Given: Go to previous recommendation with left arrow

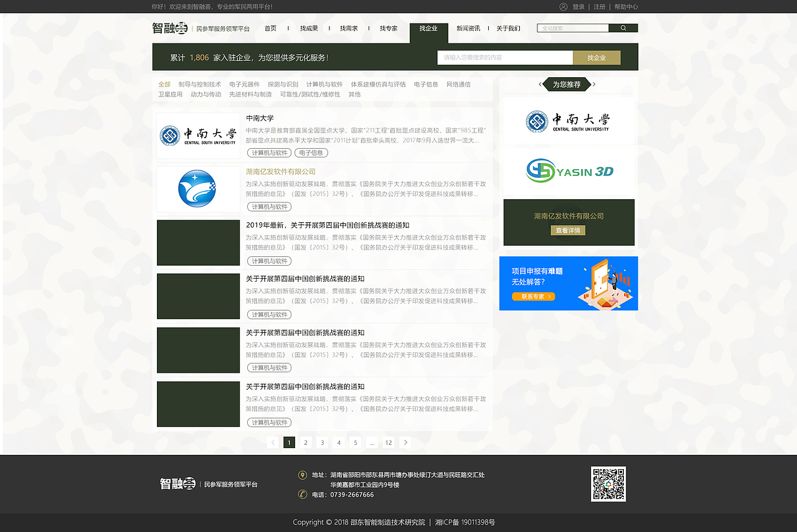Looking at the screenshot, I should [x=540, y=85].
